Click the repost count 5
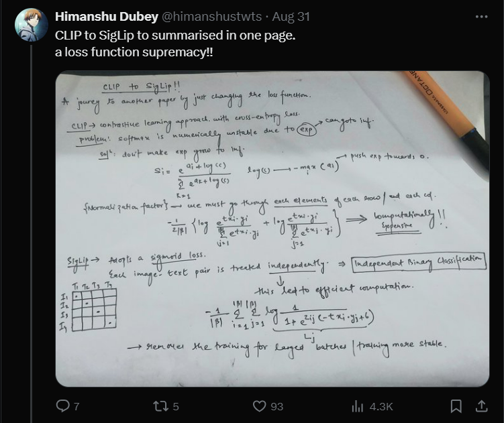This screenshot has width=504, height=423. [x=175, y=406]
